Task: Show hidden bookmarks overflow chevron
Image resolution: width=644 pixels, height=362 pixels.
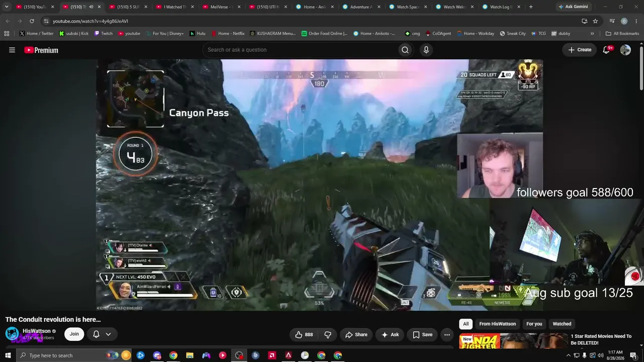Action: [592, 34]
